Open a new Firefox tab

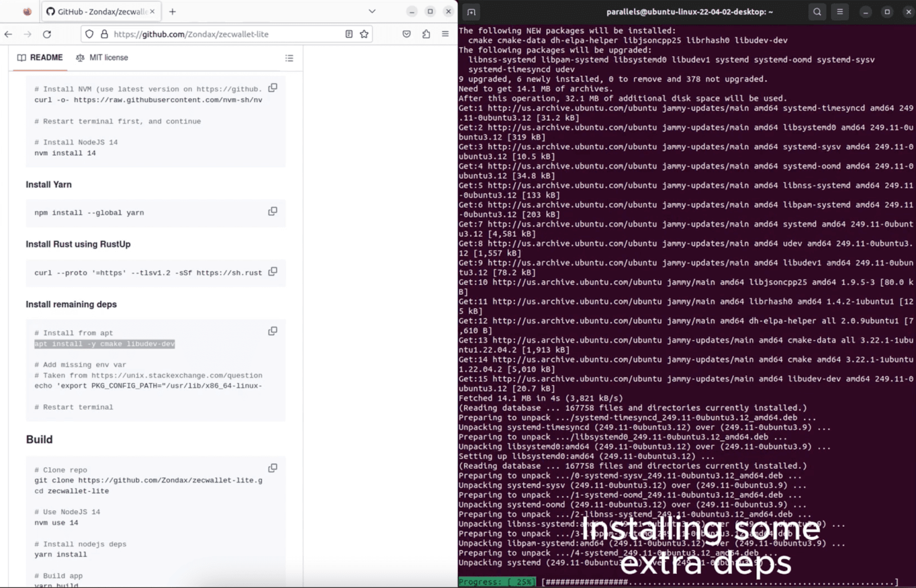[172, 11]
